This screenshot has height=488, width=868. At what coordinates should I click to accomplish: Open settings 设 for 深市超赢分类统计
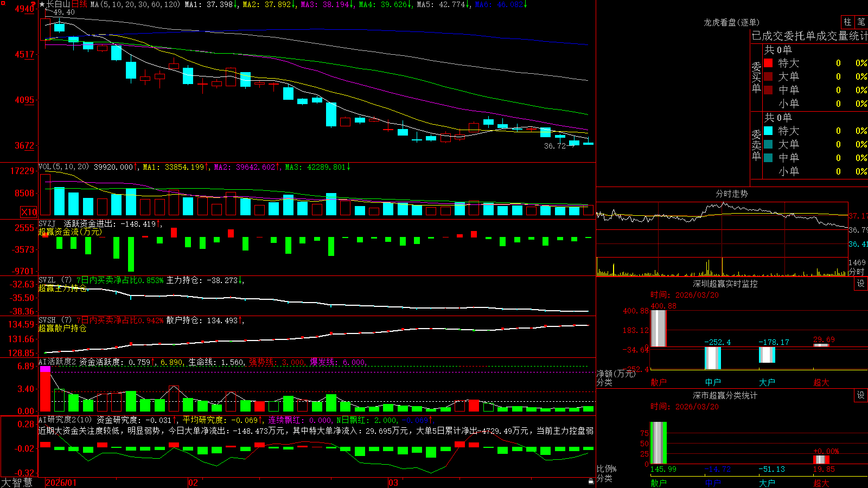[861, 395]
